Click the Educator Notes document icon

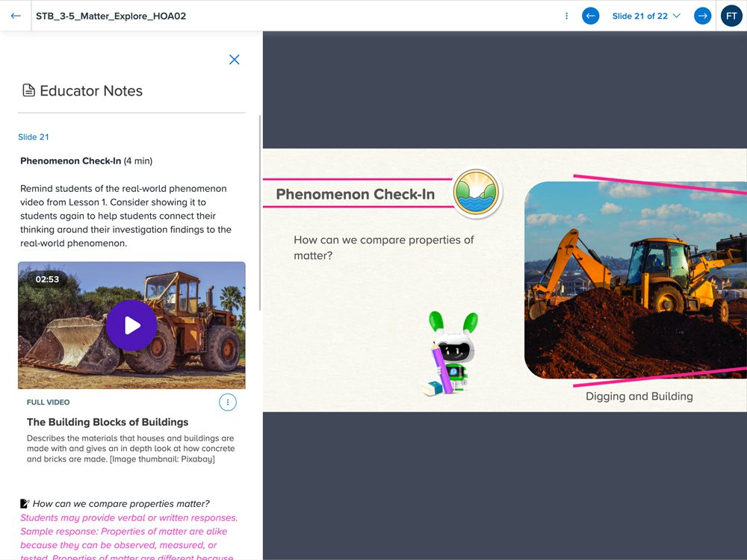click(28, 91)
